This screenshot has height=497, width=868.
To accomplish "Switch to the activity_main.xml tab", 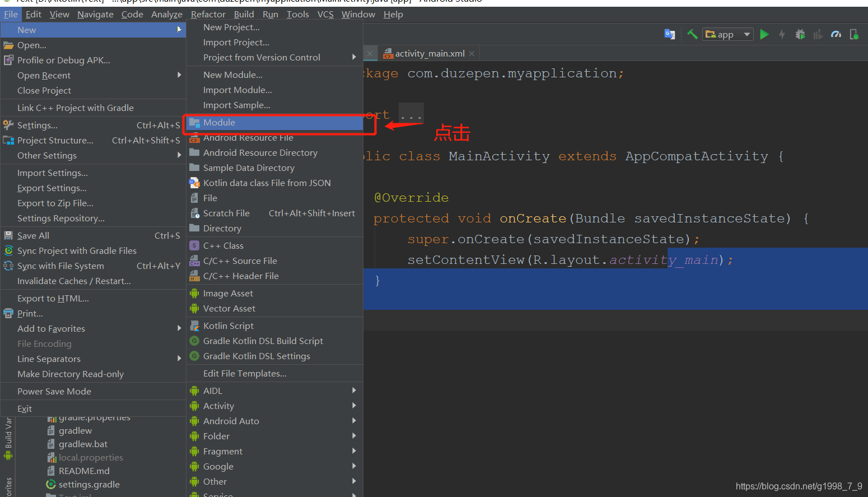I will click(x=430, y=54).
